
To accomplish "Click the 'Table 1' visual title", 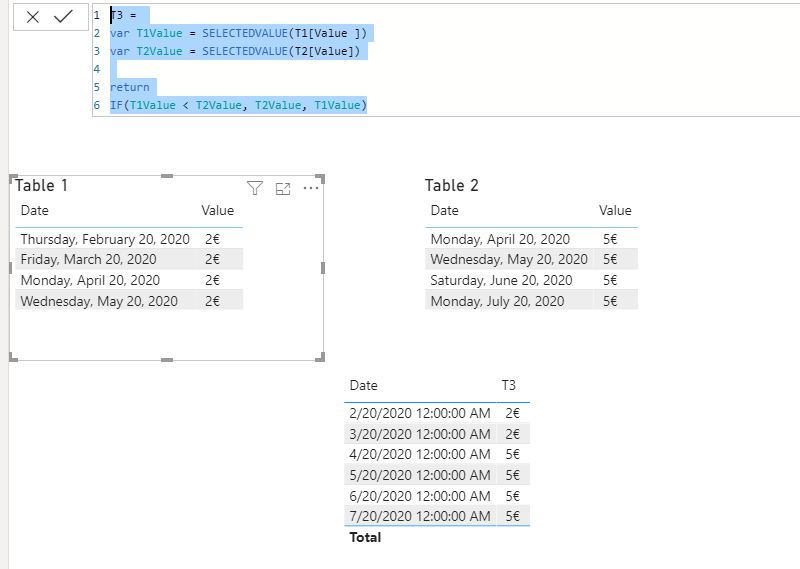I will [x=41, y=185].
